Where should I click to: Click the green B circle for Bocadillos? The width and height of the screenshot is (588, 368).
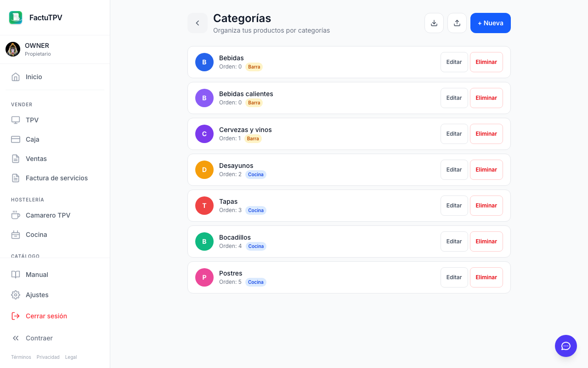(204, 241)
